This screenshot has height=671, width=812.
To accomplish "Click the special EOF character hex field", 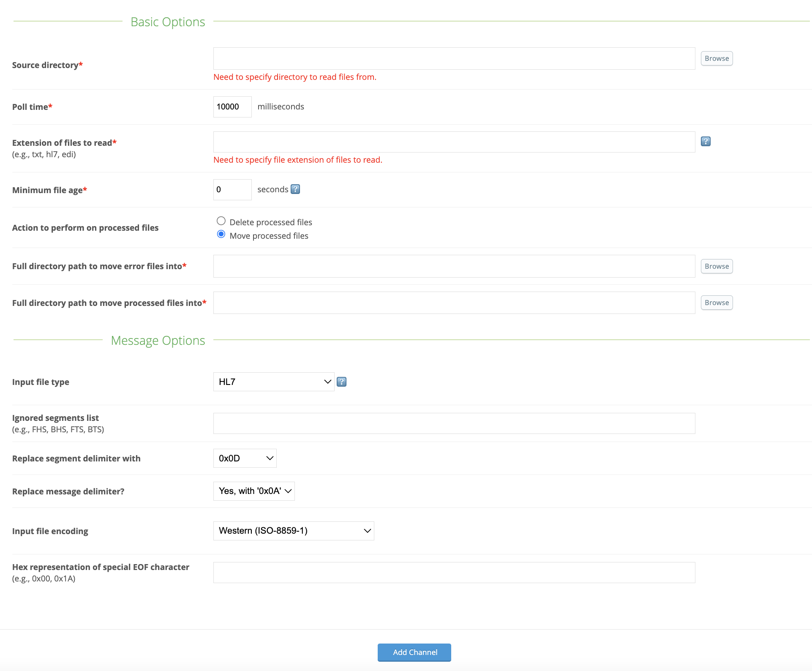I will [454, 573].
